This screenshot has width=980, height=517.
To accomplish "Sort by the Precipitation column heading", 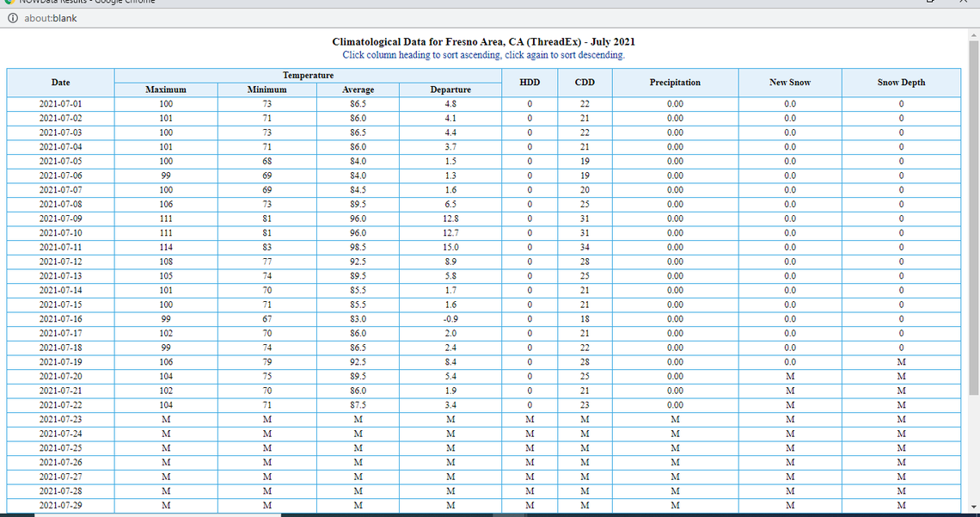I will click(675, 82).
